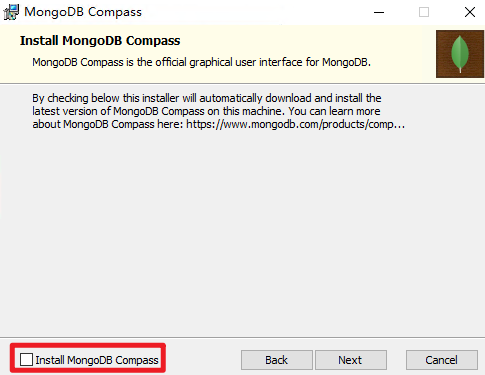Screen dimensions: 485x375
Task: Click the green MongoDB leaf logo
Action: [460, 54]
